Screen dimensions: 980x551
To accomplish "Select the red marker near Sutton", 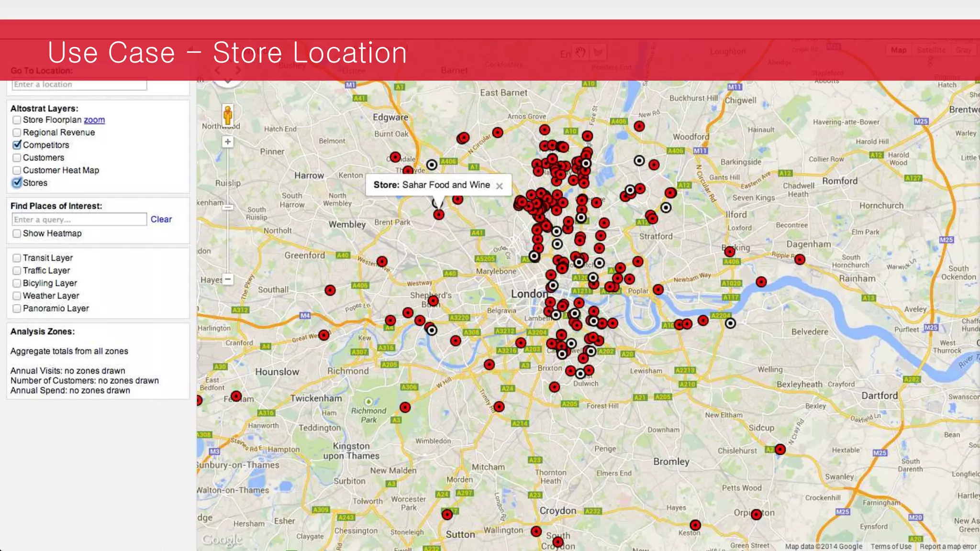I will coord(447,515).
